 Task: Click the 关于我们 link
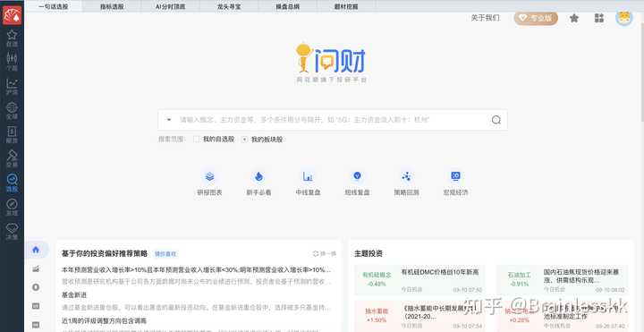pyautogui.click(x=485, y=18)
